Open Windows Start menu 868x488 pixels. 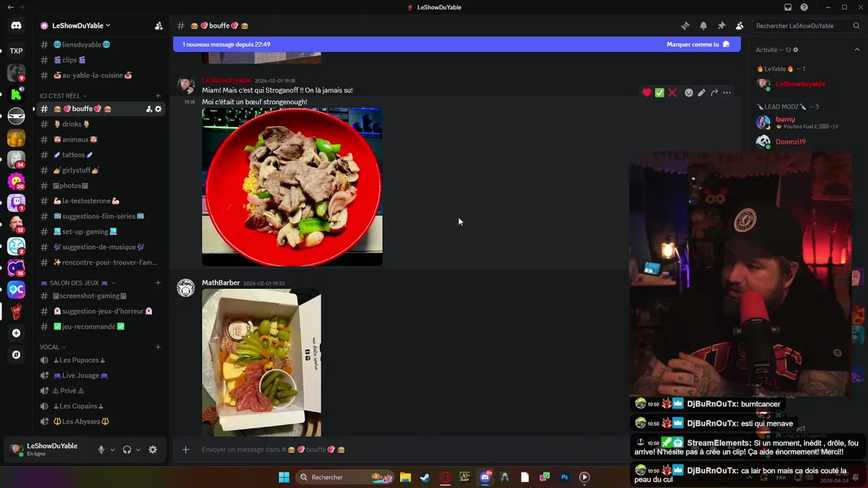[284, 477]
